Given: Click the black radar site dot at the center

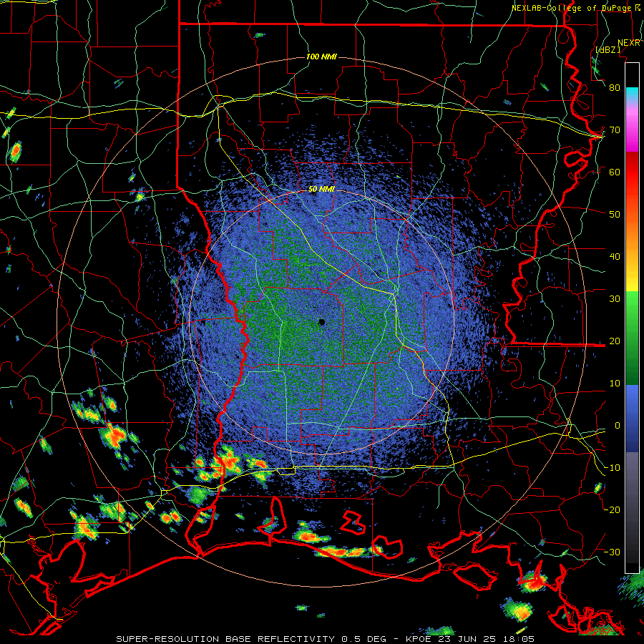Looking at the screenshot, I should (322, 323).
